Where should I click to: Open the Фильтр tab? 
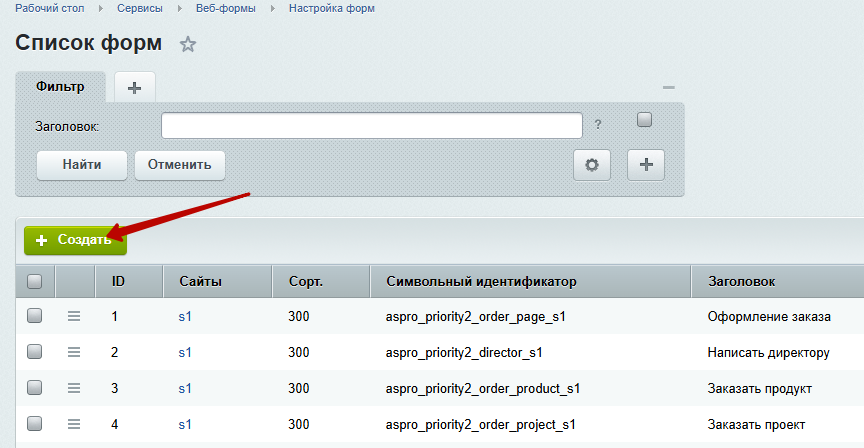pos(60,87)
